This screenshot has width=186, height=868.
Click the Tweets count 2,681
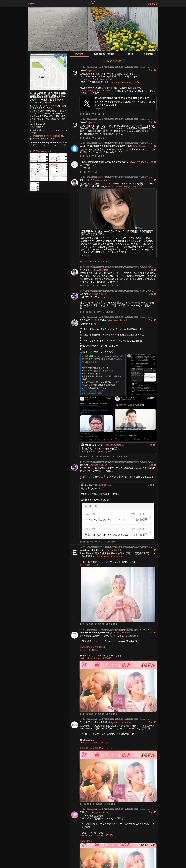(33, 145)
